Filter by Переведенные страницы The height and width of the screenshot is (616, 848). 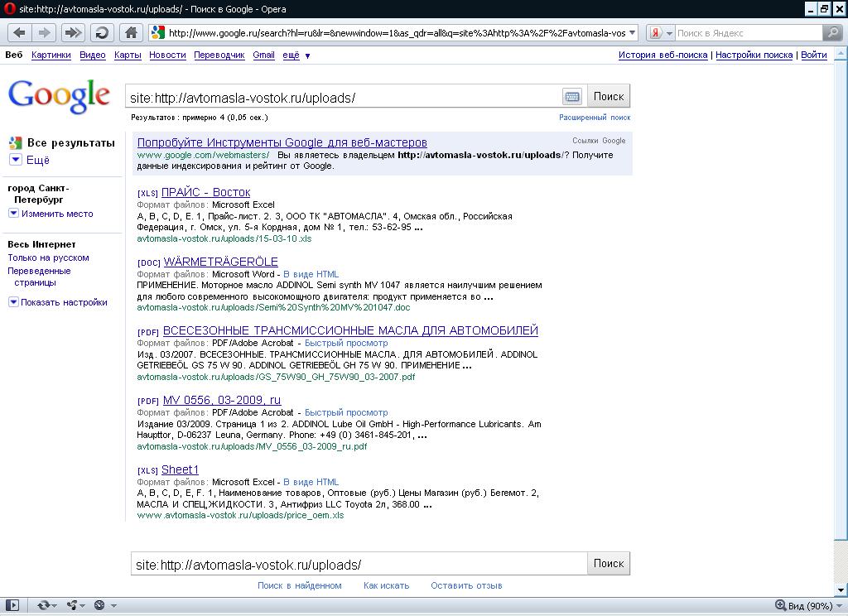pos(39,277)
